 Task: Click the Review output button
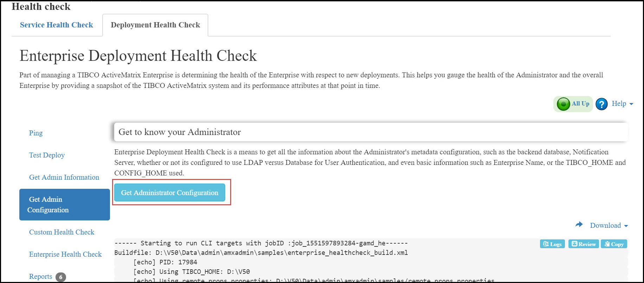(583, 244)
